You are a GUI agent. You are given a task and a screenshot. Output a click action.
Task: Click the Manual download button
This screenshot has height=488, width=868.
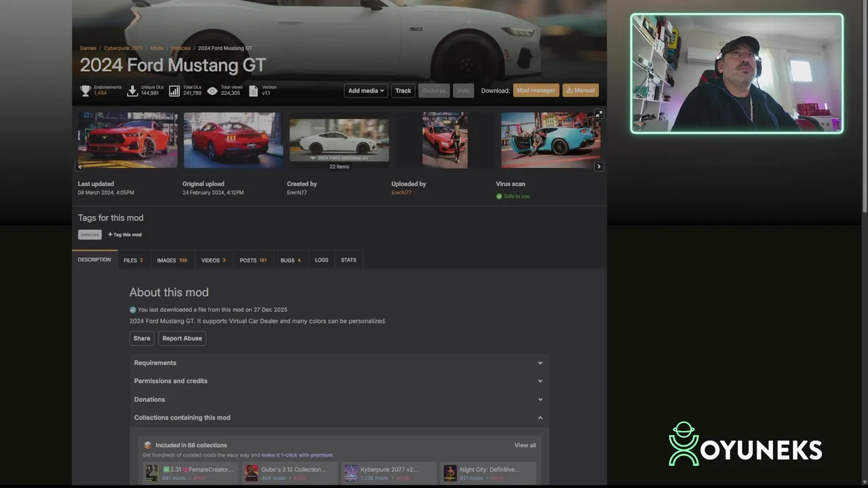coord(580,90)
